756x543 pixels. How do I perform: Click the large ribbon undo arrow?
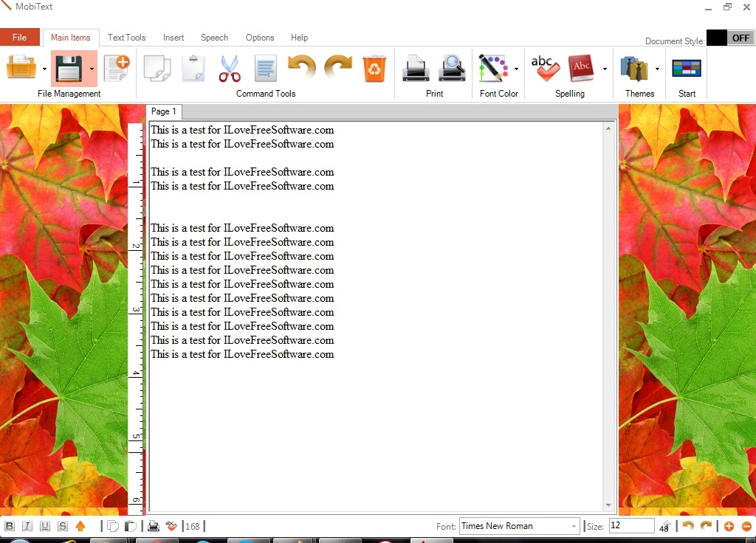point(302,66)
